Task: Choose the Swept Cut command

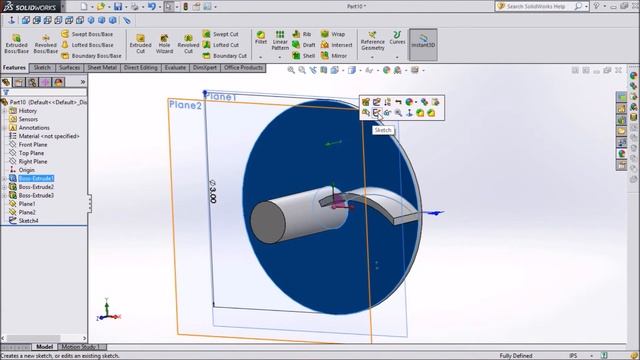Action: (220, 34)
